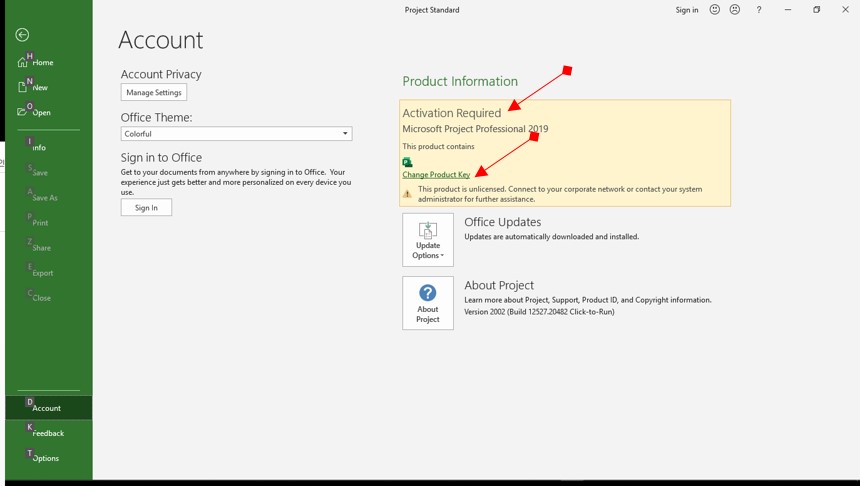Open Help with the question mark icon
The height and width of the screenshot is (486, 860).
click(x=759, y=10)
